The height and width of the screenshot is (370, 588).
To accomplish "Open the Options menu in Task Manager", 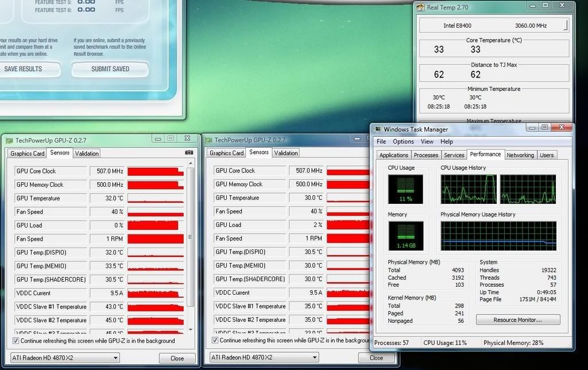I will [403, 141].
